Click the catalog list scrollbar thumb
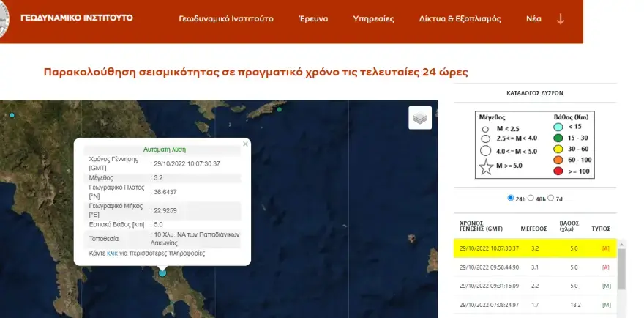644x318 pixels. (x=621, y=269)
